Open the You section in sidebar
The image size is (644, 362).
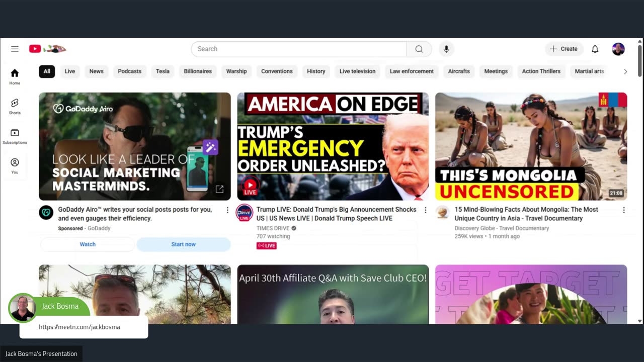(x=15, y=165)
